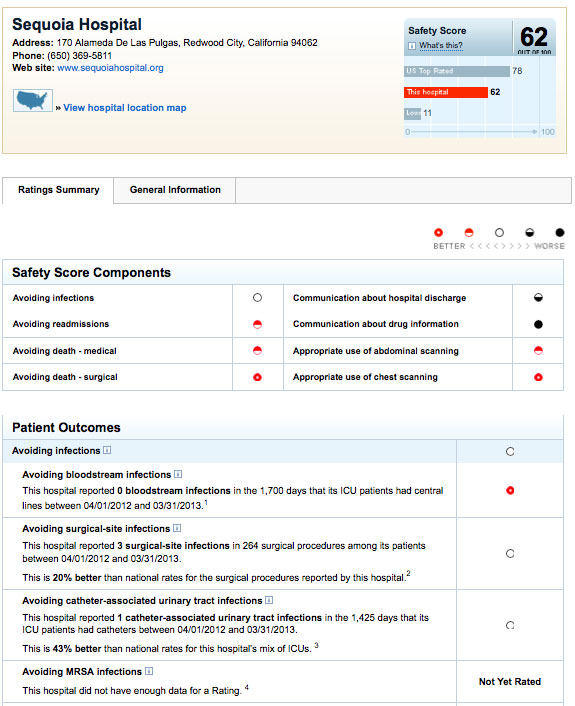Click Appropriate use of chest scanning label
The width and height of the screenshot is (575, 706).
pyautogui.click(x=365, y=377)
